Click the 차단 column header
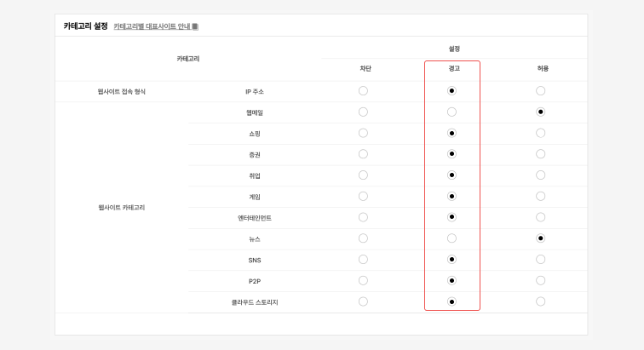Screen dimensions: 644x350 tap(365, 69)
